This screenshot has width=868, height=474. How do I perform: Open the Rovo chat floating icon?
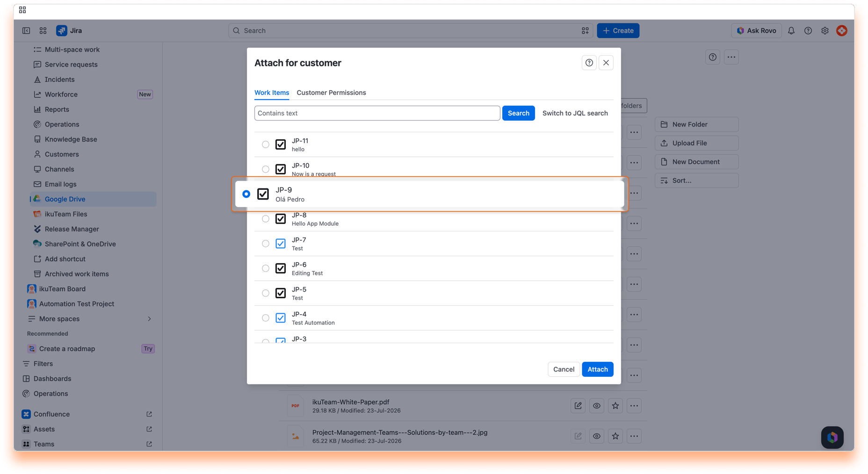pos(832,438)
